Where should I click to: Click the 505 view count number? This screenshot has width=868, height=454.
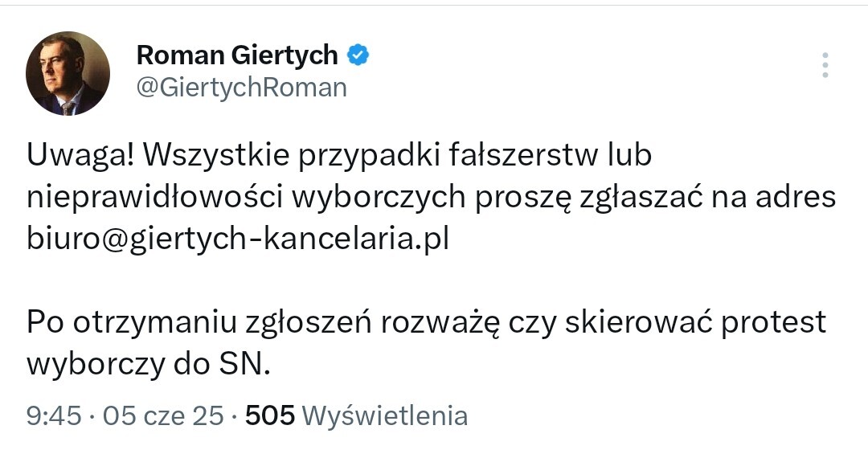pos(271,415)
